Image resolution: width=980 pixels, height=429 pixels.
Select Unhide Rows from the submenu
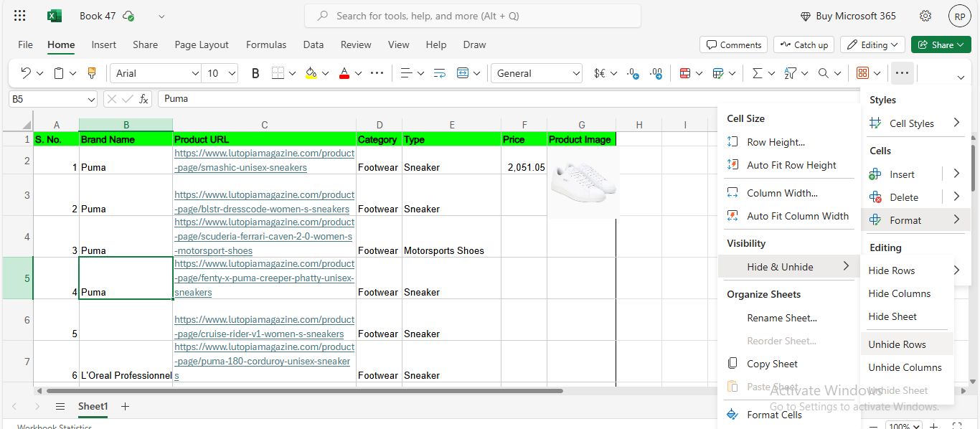(x=897, y=344)
